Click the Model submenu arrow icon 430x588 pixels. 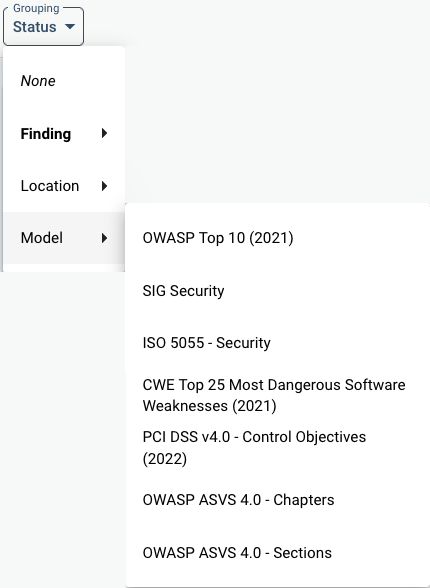coord(105,238)
